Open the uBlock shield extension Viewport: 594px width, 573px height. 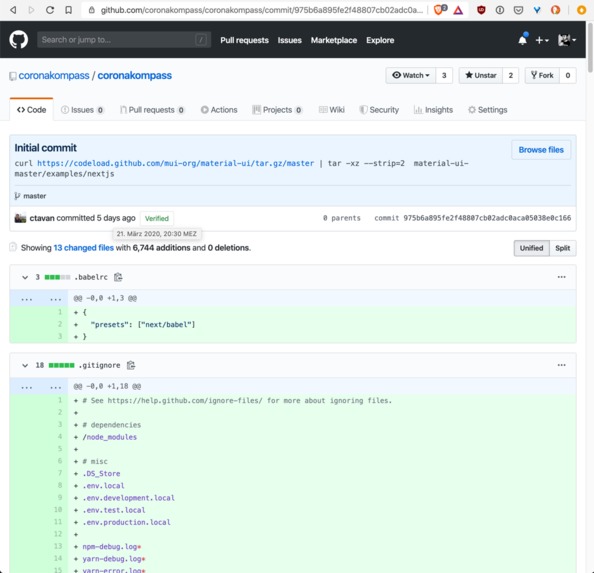click(x=481, y=10)
